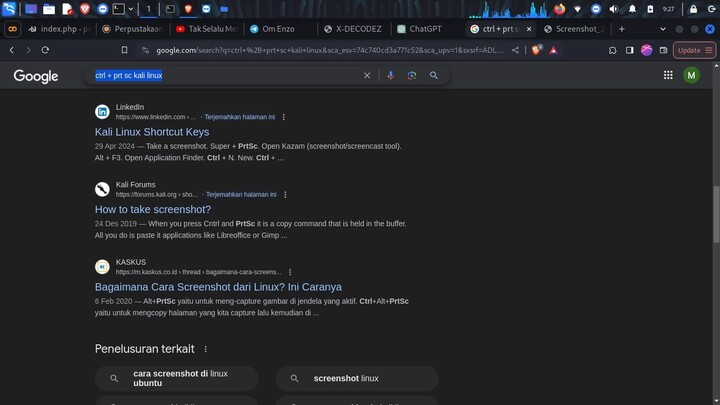Click the Google search text field
Screen dimensions: 720x405
pyautogui.click(x=225, y=75)
